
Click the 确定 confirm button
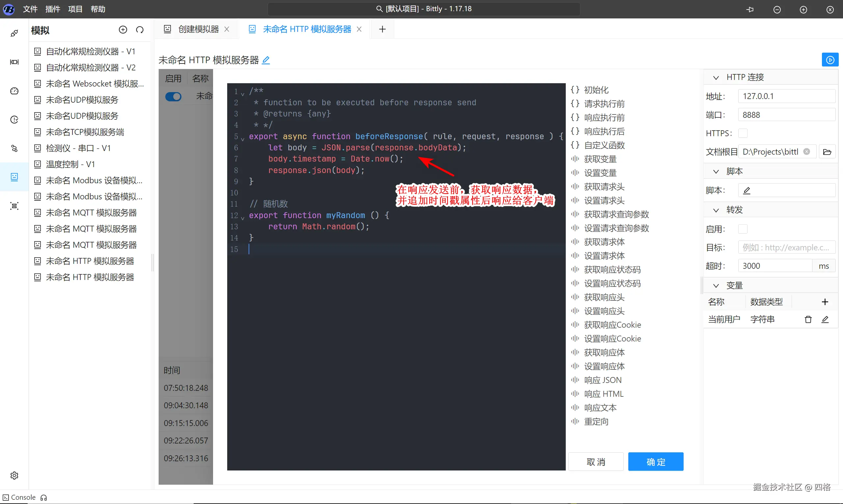pyautogui.click(x=655, y=462)
